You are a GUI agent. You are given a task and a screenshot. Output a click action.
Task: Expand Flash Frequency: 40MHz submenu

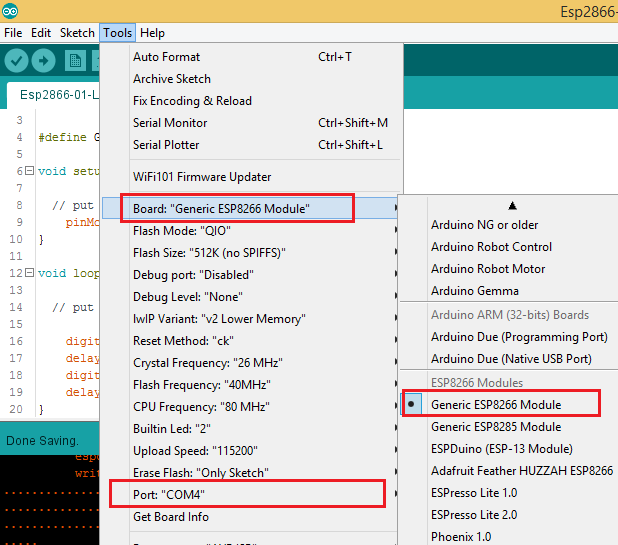pos(251,385)
